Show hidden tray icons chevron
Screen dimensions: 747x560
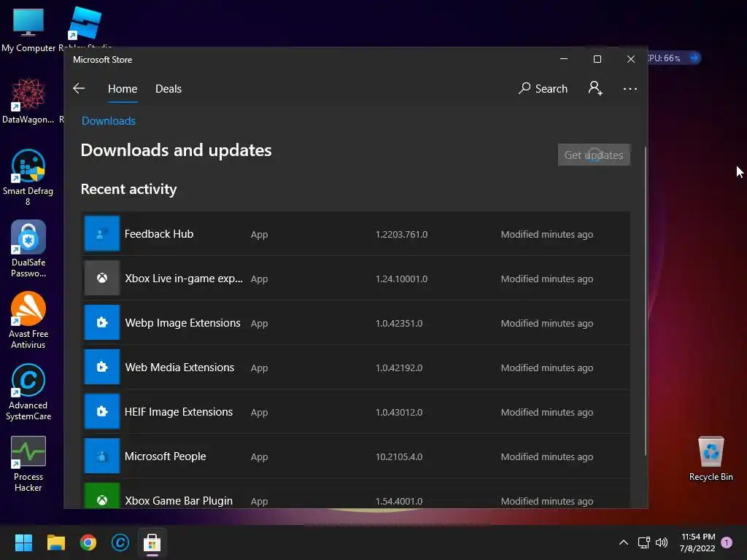click(623, 542)
